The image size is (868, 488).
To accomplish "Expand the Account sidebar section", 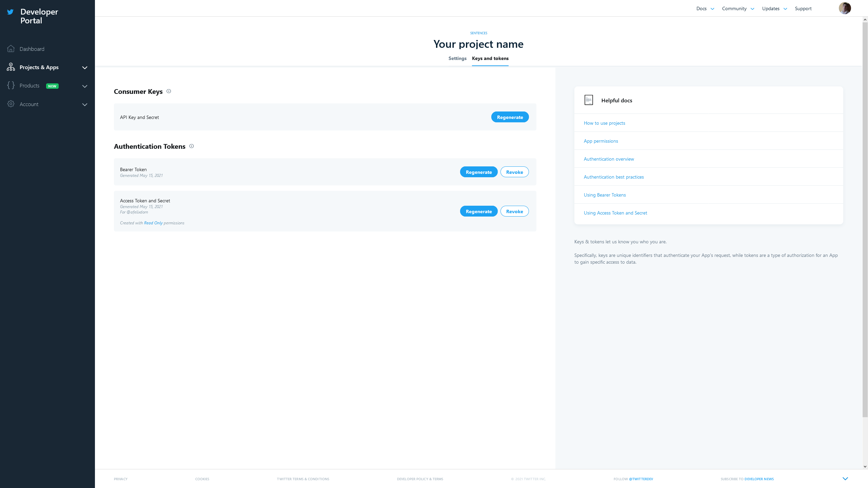I will pyautogui.click(x=85, y=105).
